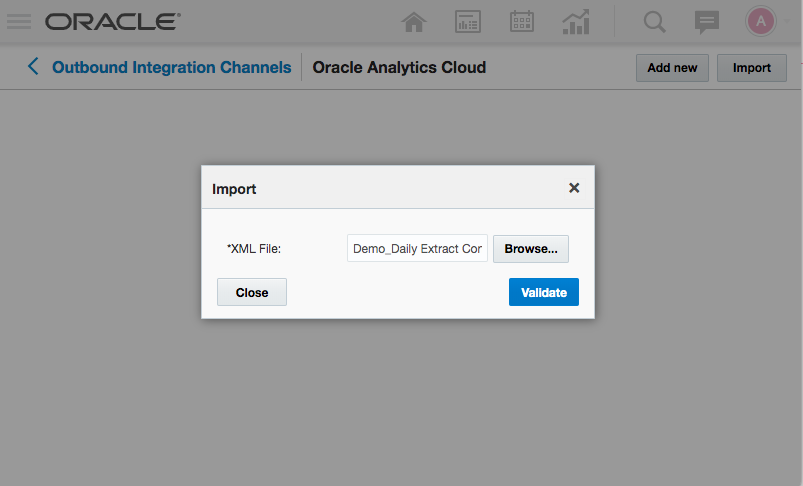Open the dashboard icon in header

click(468, 22)
